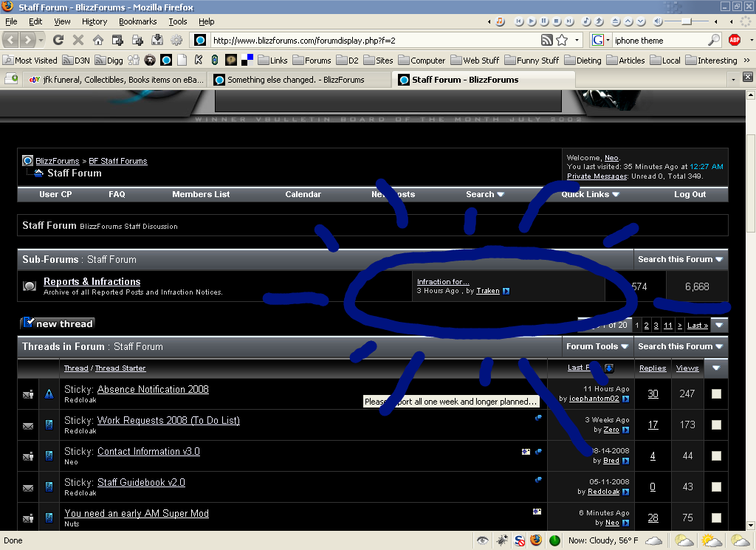Tick checkbox for Contact Information v3.0 thread
The width and height of the screenshot is (756, 550).
[x=716, y=456]
